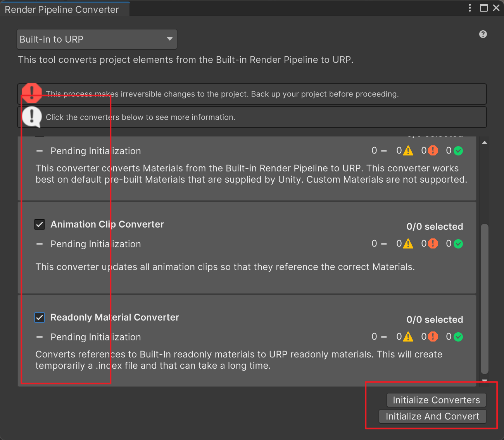The height and width of the screenshot is (440, 504).
Task: Click the Readonly Material Converter yellow warning icon
Action: (408, 337)
